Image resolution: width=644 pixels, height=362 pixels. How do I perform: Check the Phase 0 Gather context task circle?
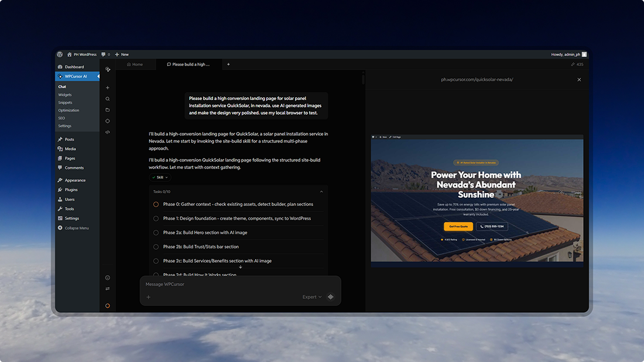coord(156,204)
